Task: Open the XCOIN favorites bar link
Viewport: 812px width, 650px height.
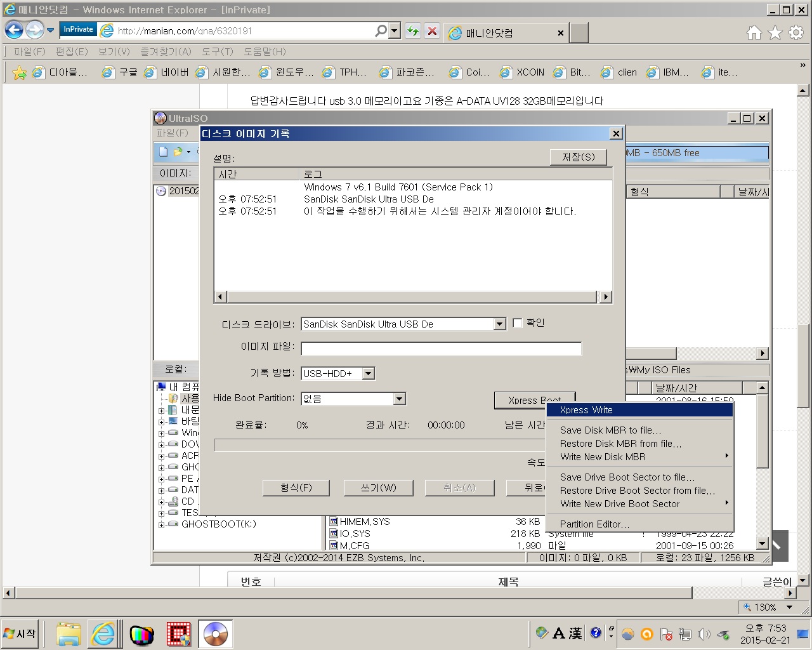Action: 522,73
